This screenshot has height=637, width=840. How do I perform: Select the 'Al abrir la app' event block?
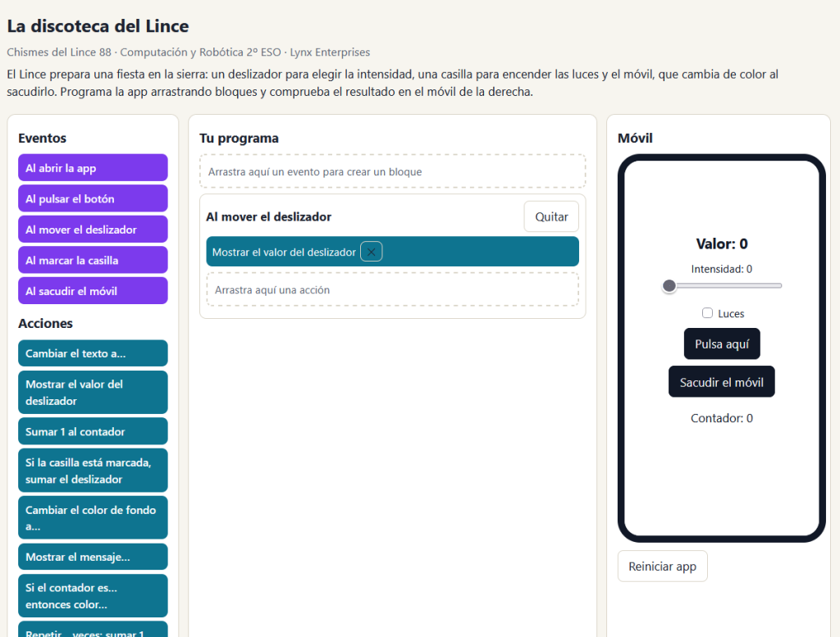[93, 168]
